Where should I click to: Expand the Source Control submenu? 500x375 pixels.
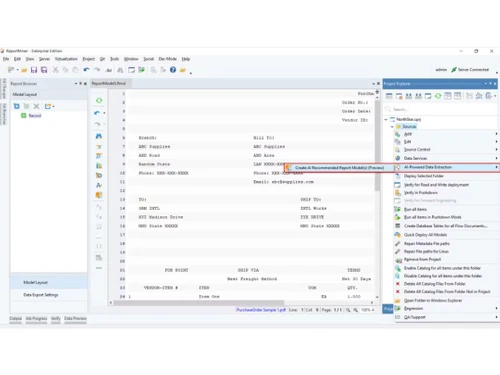[x=446, y=150]
